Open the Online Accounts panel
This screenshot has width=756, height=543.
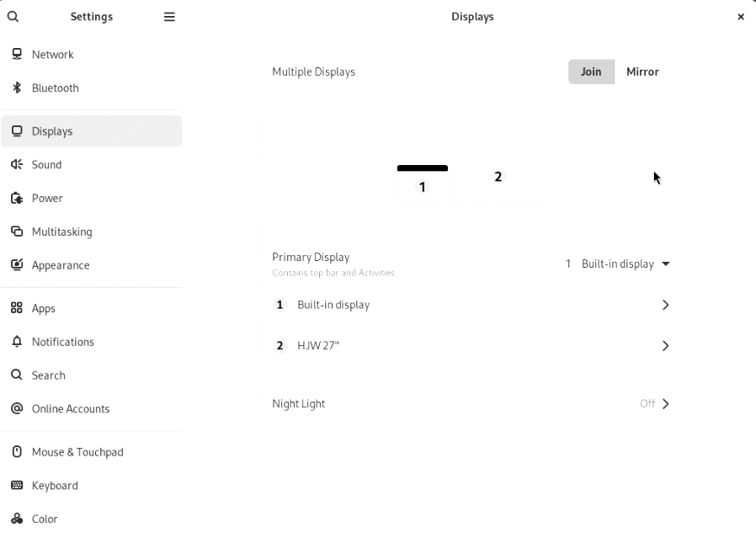click(x=71, y=409)
